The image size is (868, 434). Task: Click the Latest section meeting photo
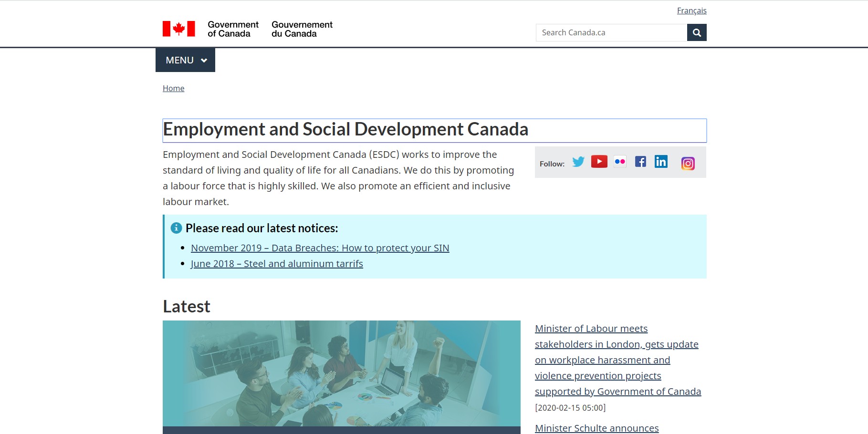click(342, 373)
